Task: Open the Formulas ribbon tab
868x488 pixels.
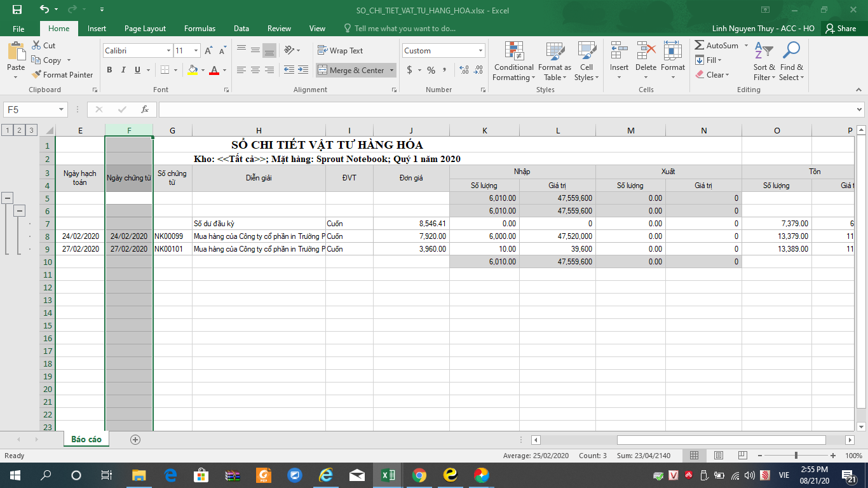Action: click(200, 29)
